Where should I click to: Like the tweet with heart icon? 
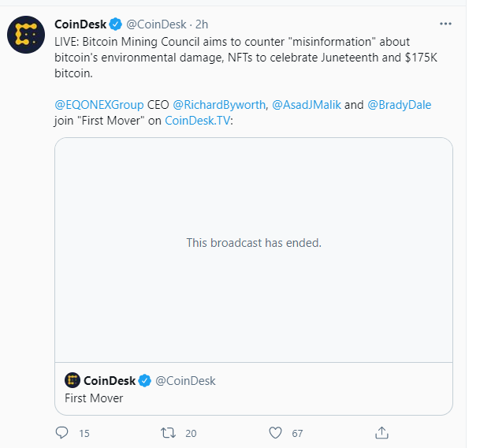click(275, 433)
